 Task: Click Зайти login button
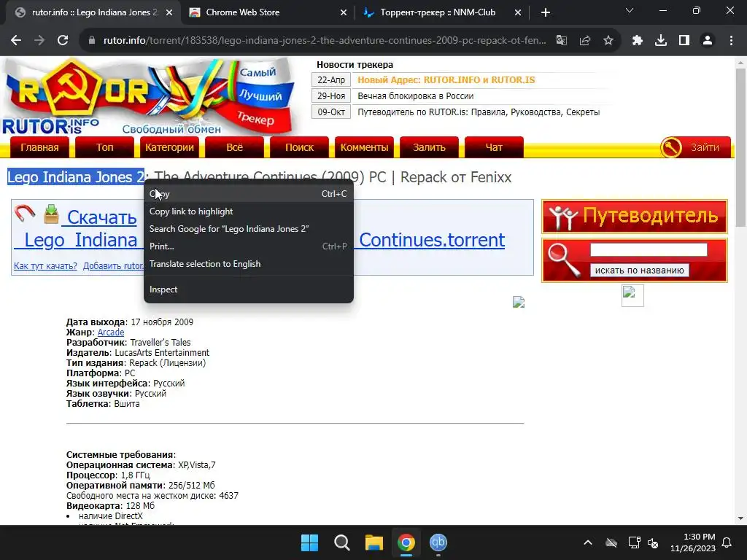pos(705,147)
